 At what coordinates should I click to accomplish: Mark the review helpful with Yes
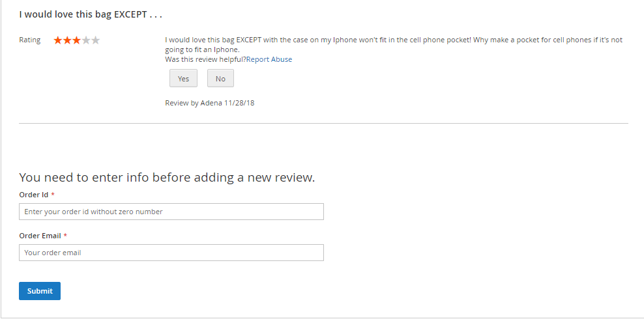(183, 79)
